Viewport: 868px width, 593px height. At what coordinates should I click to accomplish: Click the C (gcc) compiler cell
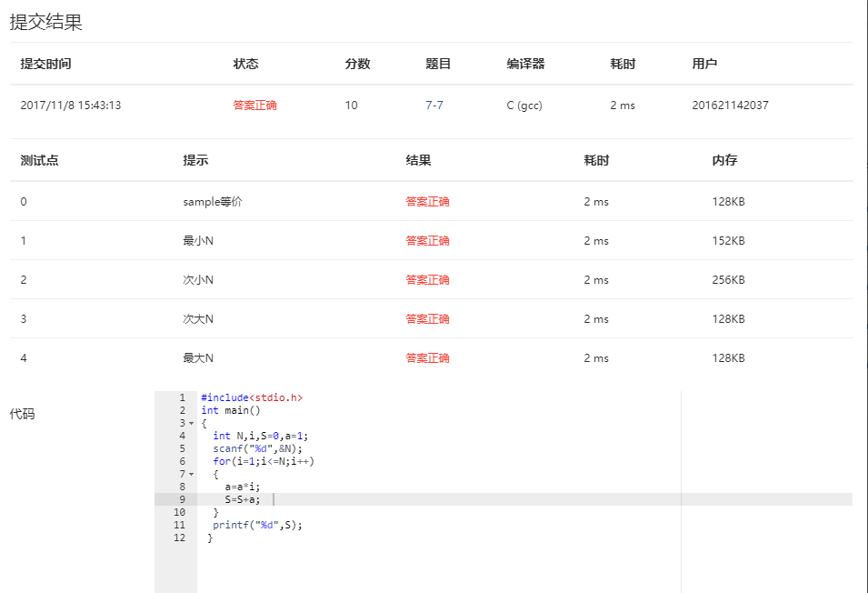[524, 106]
